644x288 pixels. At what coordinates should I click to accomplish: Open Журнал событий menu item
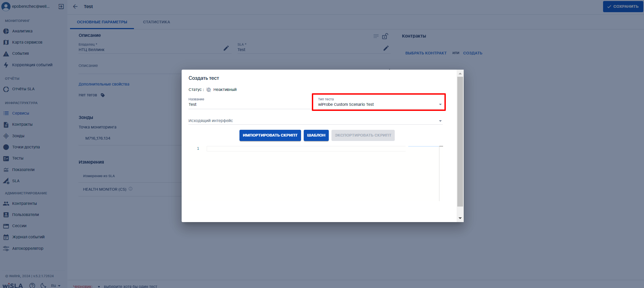(x=28, y=237)
